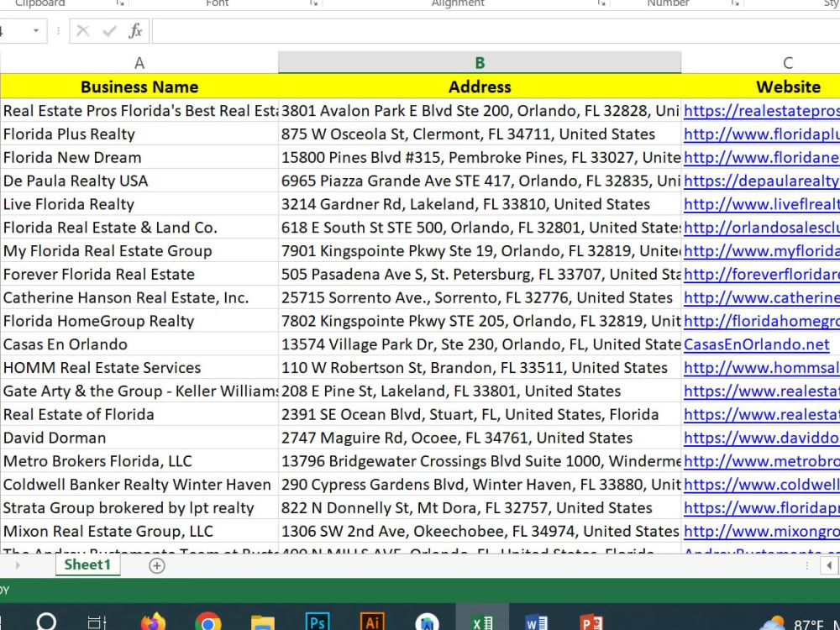Select the Casas En Orlando cell
840x630 pixels.
pos(139,344)
